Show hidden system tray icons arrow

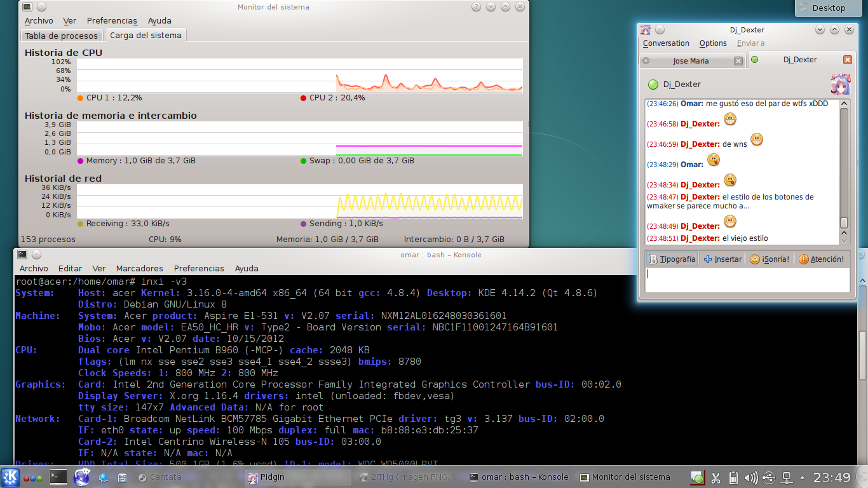[x=802, y=477]
